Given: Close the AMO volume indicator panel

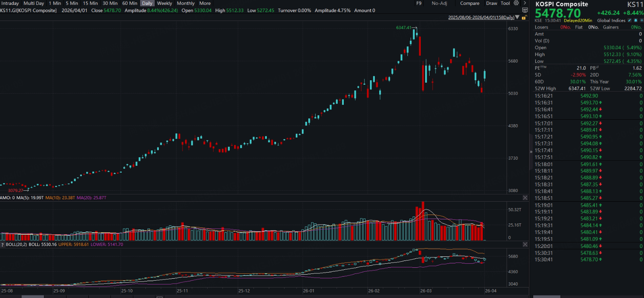Looking at the screenshot, I should coord(525,198).
